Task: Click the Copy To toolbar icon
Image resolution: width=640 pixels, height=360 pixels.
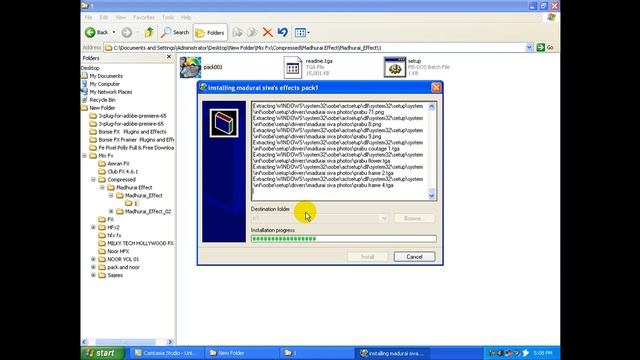Action: (252, 32)
